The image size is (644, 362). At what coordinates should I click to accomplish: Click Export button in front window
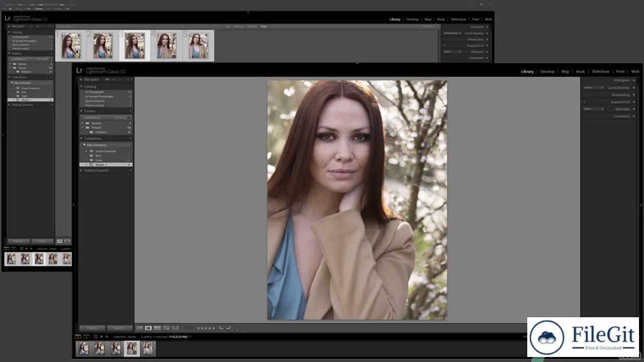120,328
